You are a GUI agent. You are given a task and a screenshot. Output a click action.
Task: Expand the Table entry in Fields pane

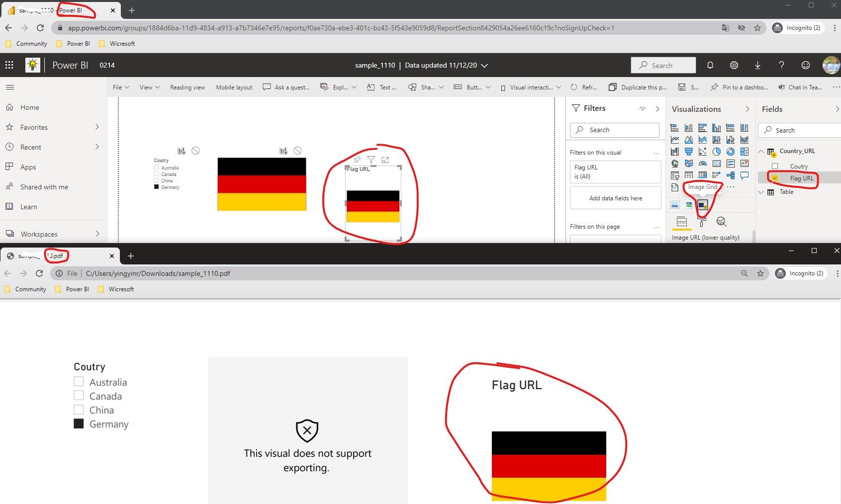[x=761, y=192]
